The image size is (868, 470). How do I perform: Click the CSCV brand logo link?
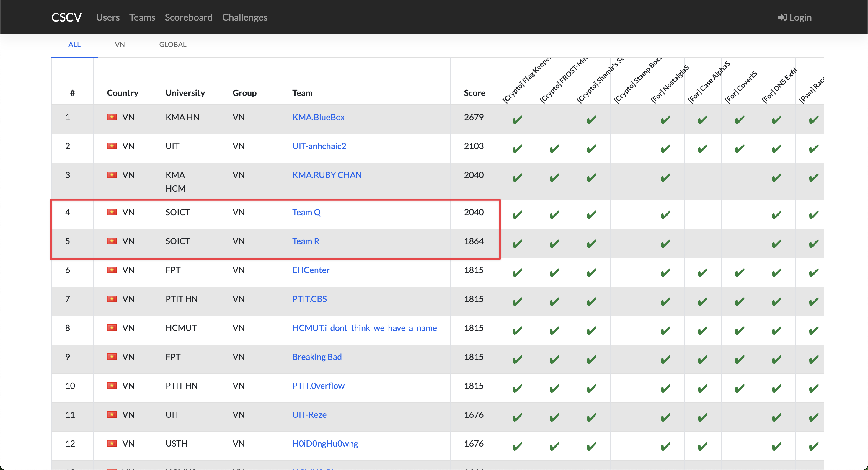click(x=66, y=17)
